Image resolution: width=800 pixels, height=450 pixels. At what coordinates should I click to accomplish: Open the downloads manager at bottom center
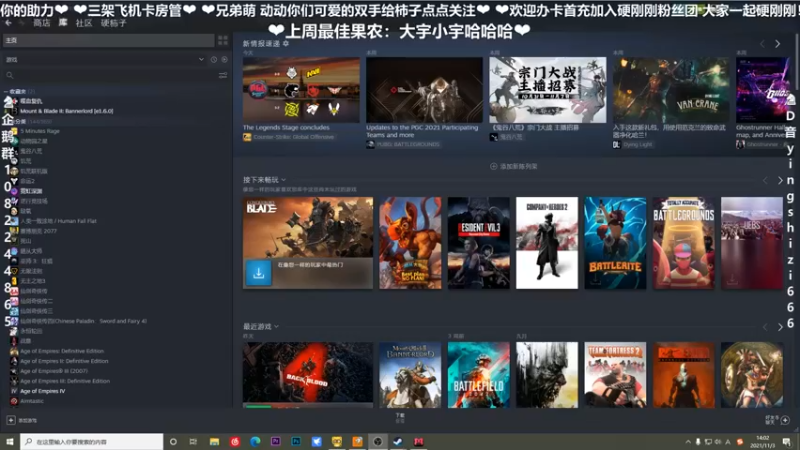coord(400,418)
